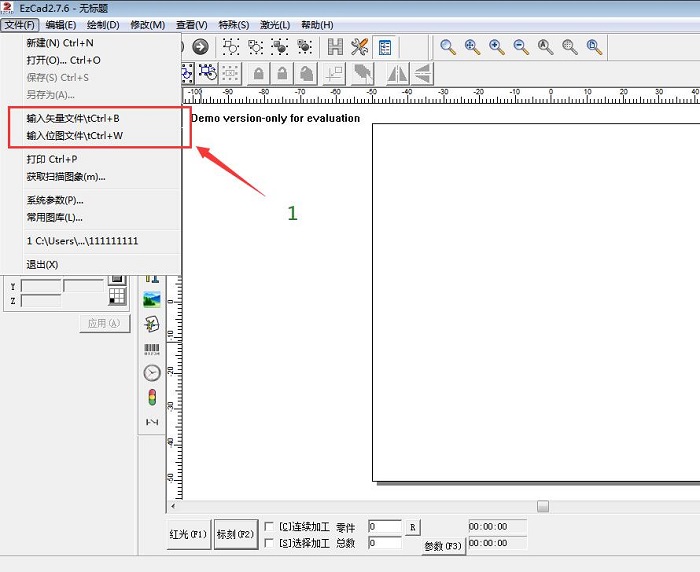
Task: Click the horizontal scrollbar thumb below canvas
Action: 543,506
